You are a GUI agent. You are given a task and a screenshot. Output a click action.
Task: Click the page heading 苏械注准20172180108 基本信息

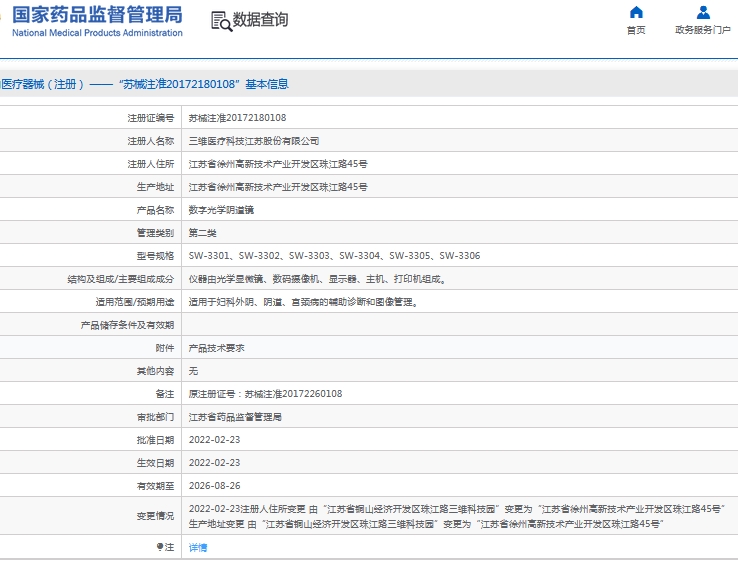click(x=203, y=84)
